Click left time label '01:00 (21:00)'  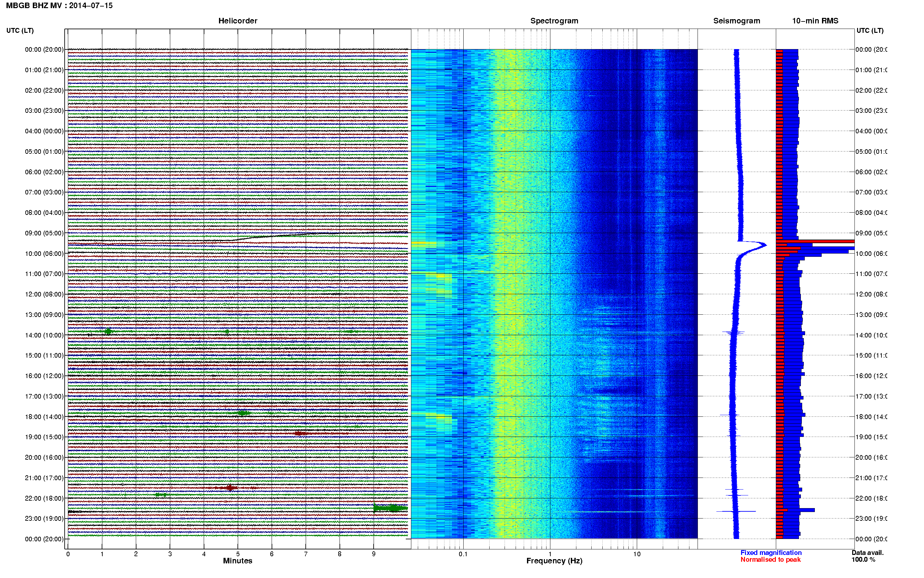[x=44, y=70]
